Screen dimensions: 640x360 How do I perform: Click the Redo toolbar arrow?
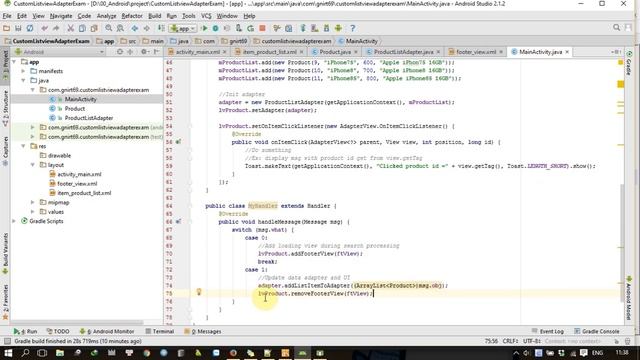[x=56, y=28]
